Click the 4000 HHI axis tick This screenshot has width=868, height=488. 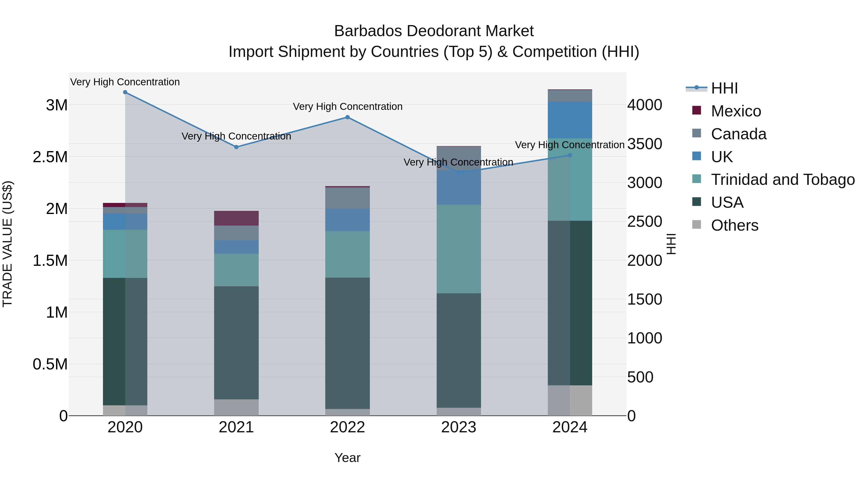click(x=644, y=105)
